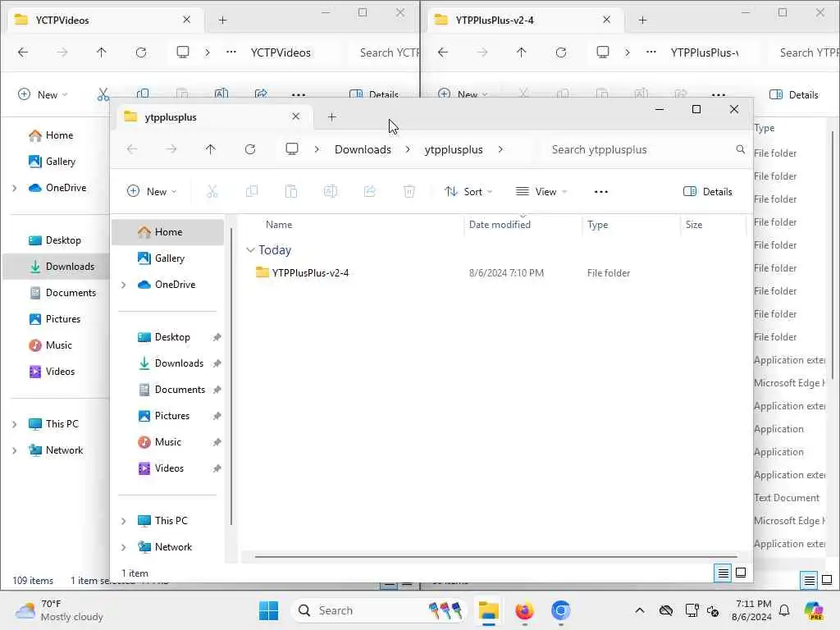Click the Delete trash icon in ytpplusplus toolbar
Screen dimensions: 840x630
(x=409, y=191)
